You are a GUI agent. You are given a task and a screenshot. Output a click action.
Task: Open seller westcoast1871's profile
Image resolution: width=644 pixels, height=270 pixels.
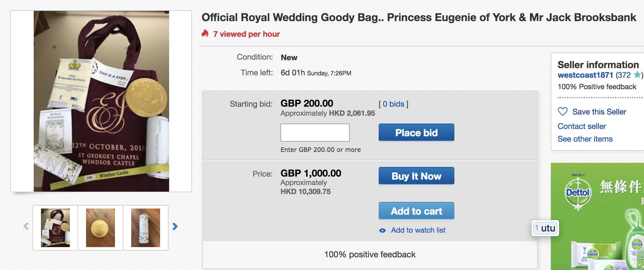click(585, 75)
